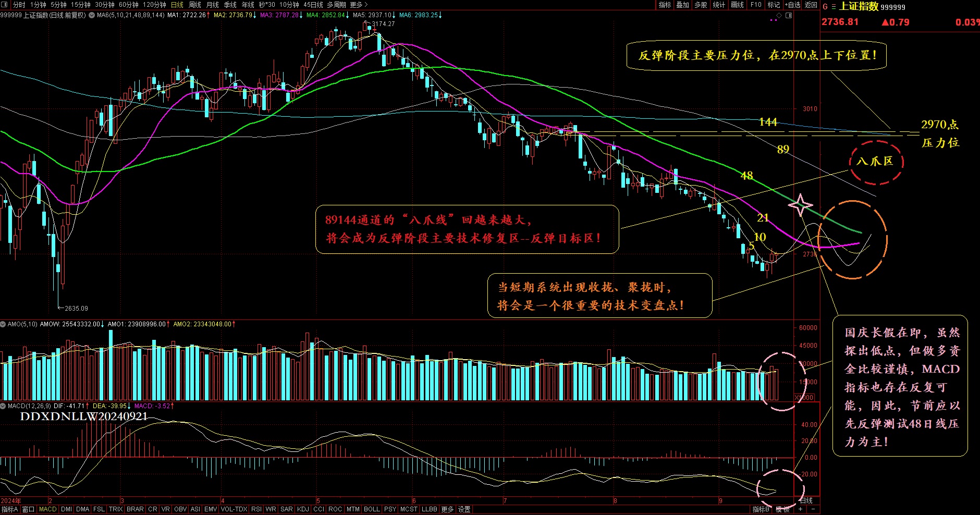This screenshot has width=980, height=515.
Task: Select the CCI indicator tab
Action: click(319, 509)
